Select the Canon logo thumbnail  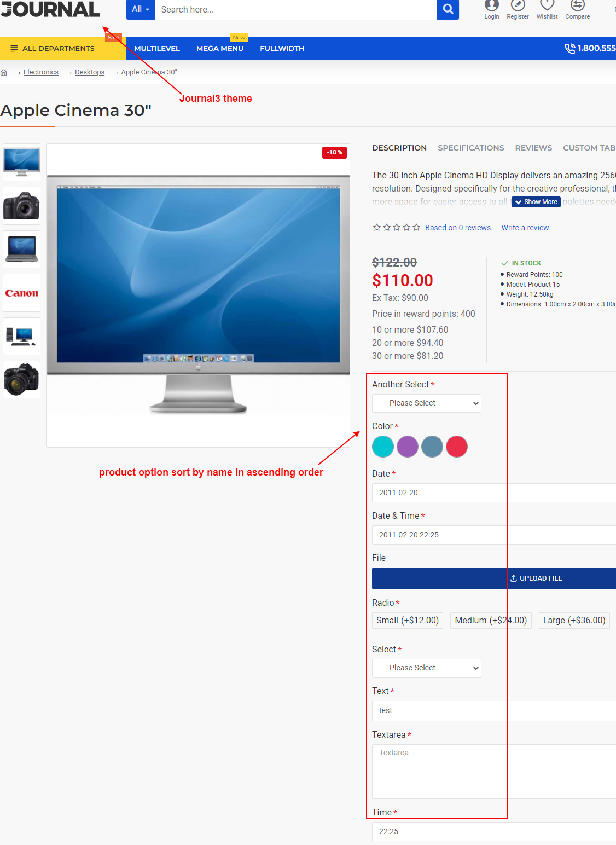(x=22, y=293)
